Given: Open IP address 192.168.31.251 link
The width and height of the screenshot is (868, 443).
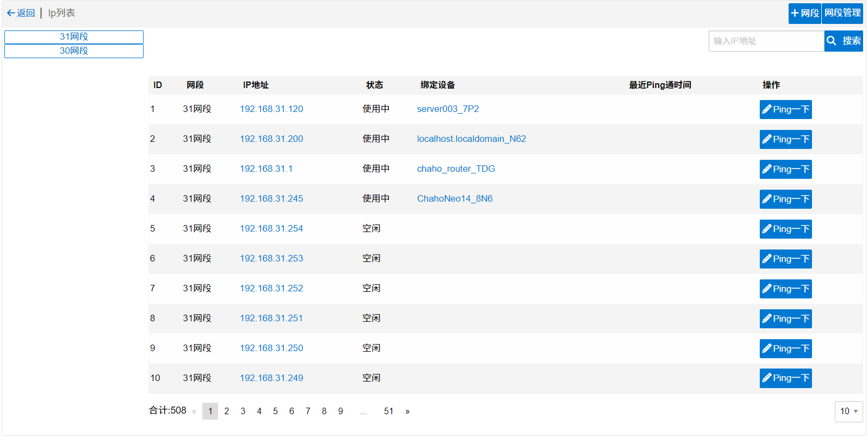Looking at the screenshot, I should 271,318.
